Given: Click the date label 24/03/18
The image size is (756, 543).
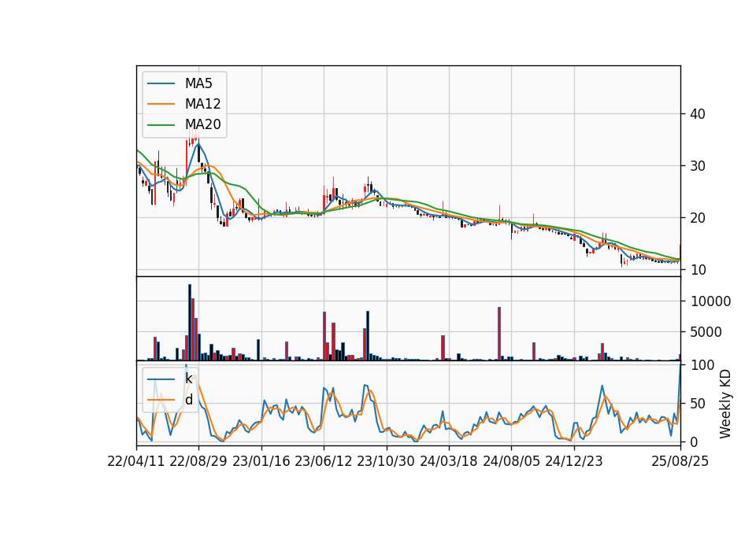Looking at the screenshot, I should [449, 461].
